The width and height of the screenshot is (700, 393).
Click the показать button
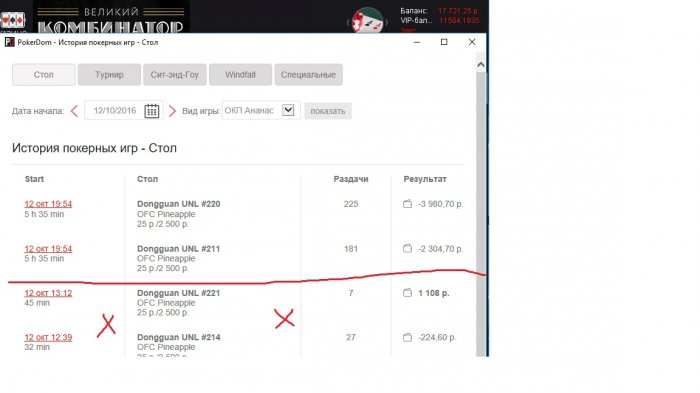(328, 111)
